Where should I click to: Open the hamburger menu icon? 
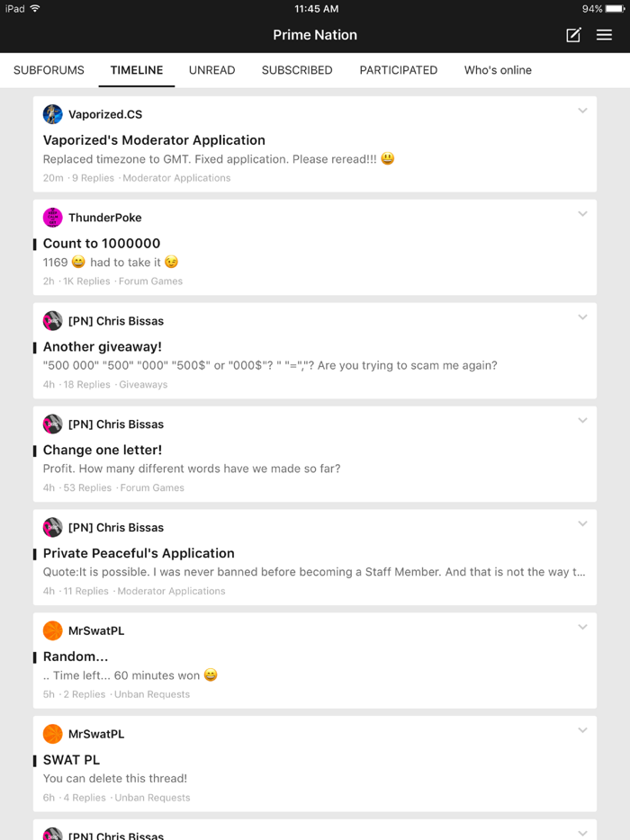(x=604, y=35)
